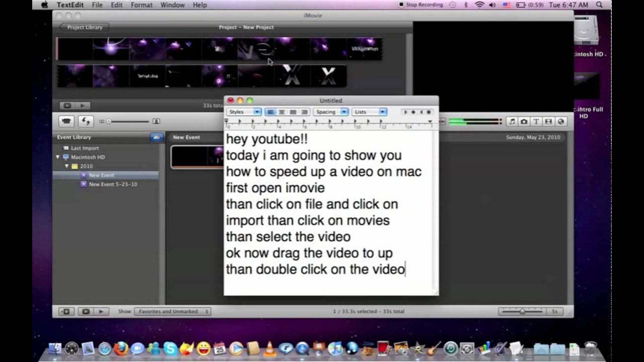Select New Event in Event Library
Viewport: 644px width, 362px height.
pos(101,175)
